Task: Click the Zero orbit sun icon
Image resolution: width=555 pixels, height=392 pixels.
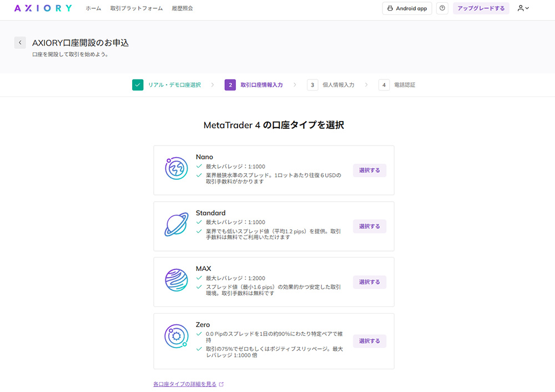Action: tap(176, 336)
